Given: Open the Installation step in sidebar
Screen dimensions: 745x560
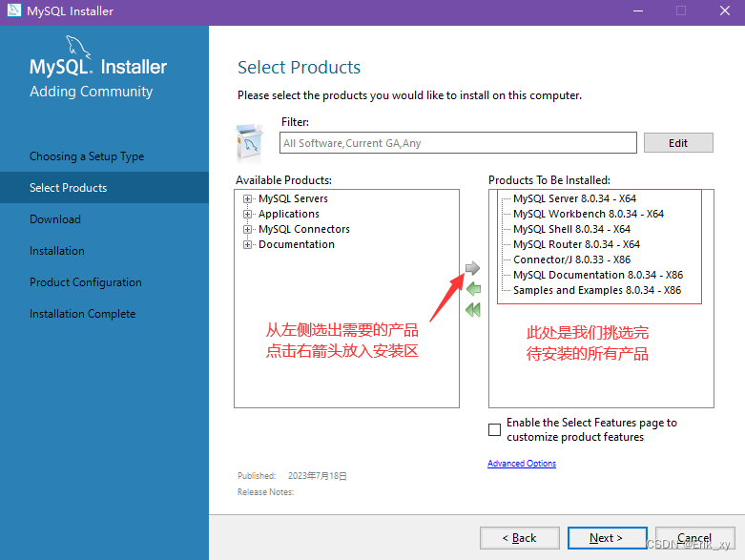Looking at the screenshot, I should coord(57,250).
